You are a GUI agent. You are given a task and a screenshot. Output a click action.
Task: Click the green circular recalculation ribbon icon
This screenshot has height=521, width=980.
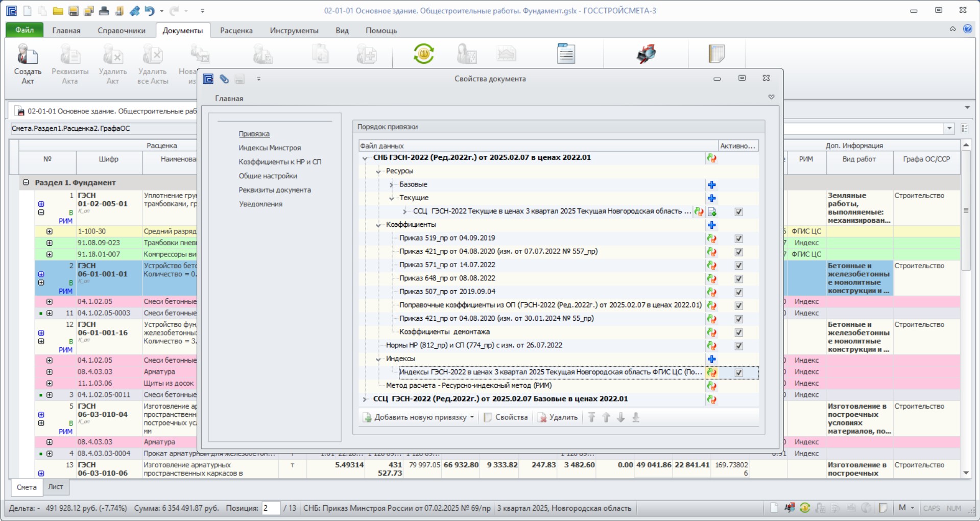tap(423, 54)
